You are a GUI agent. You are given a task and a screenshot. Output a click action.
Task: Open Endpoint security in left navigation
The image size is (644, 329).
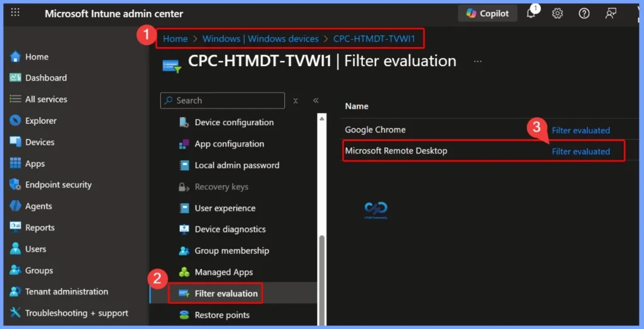coord(58,184)
